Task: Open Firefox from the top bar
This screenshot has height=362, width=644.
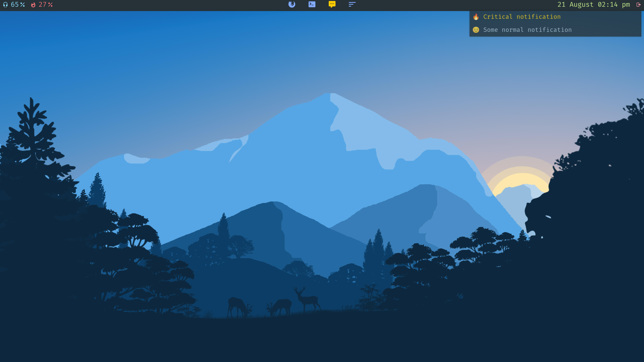Action: pyautogui.click(x=292, y=4)
